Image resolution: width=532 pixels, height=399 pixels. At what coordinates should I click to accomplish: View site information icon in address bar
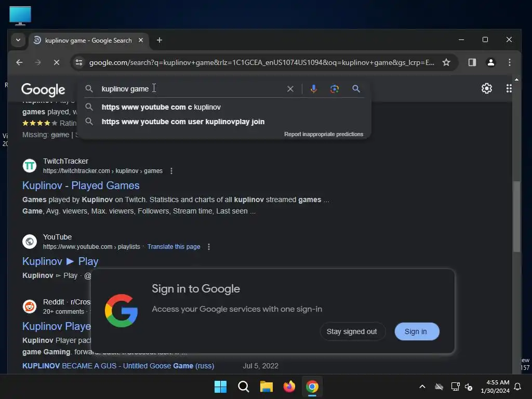pos(79,62)
